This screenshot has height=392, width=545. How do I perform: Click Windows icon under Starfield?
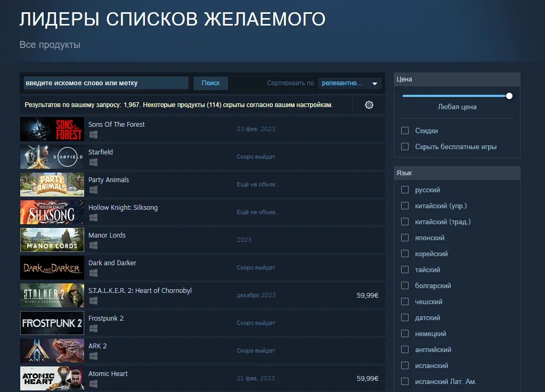click(93, 162)
